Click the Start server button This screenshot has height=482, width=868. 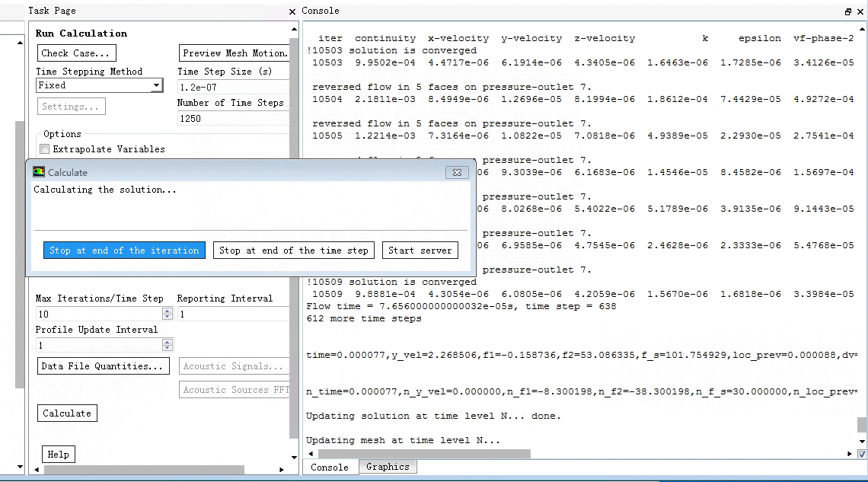coord(420,251)
